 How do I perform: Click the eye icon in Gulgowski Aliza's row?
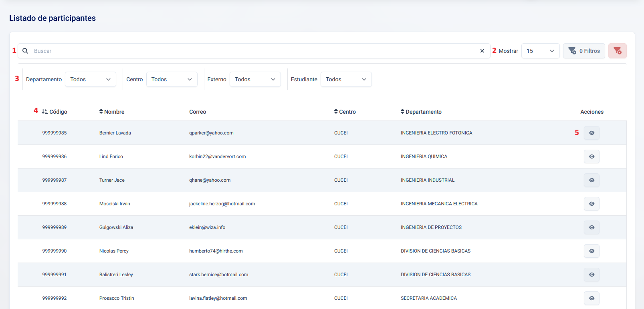592,227
